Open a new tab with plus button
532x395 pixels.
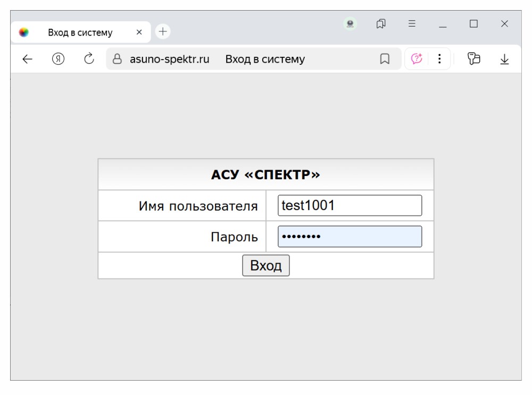pyautogui.click(x=163, y=32)
